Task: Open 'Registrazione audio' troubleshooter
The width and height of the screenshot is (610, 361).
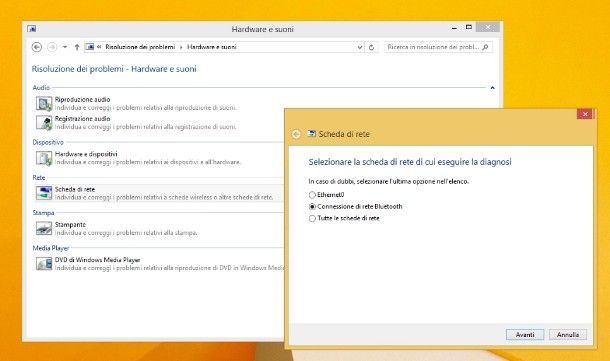Action: (x=82, y=119)
